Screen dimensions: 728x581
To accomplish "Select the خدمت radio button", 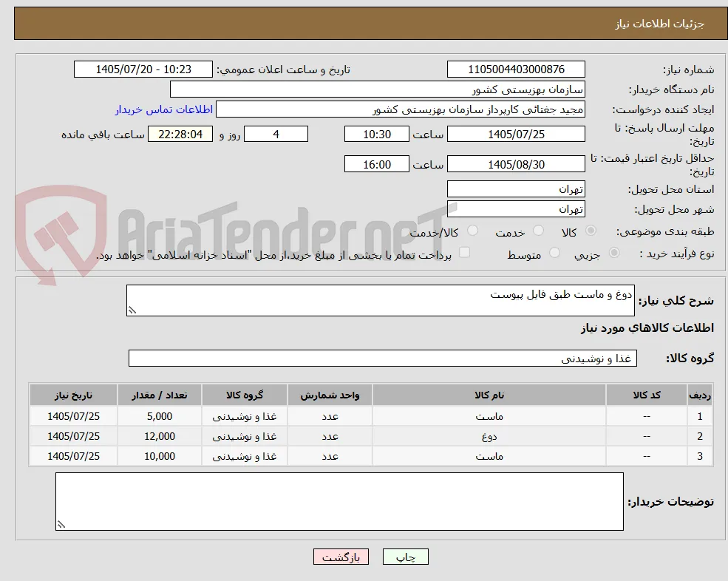I will (x=538, y=231).
